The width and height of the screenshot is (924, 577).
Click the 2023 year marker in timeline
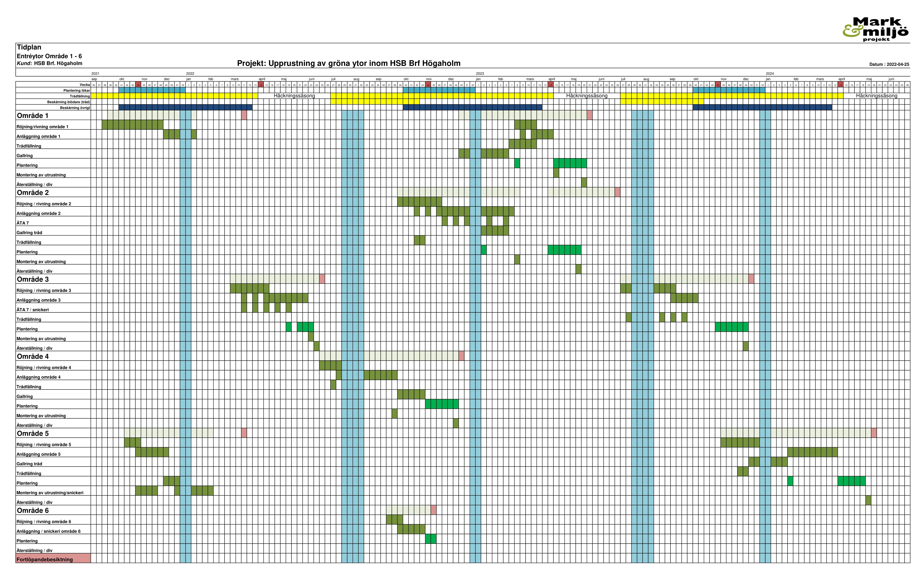coord(480,74)
